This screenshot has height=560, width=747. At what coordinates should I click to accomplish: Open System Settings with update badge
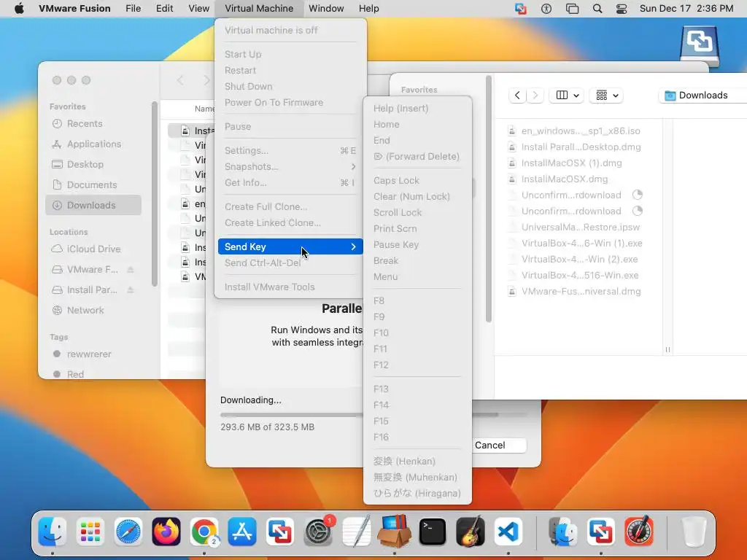[318, 532]
